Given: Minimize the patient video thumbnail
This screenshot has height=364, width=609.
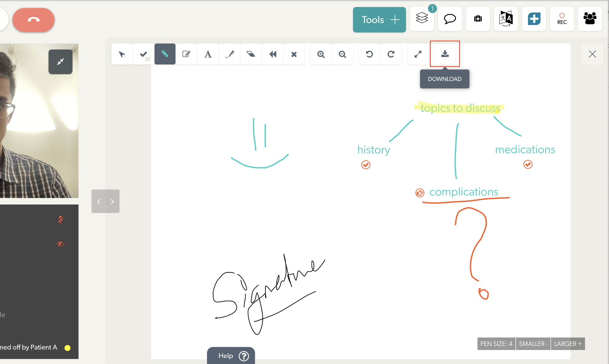Looking at the screenshot, I should click(60, 62).
